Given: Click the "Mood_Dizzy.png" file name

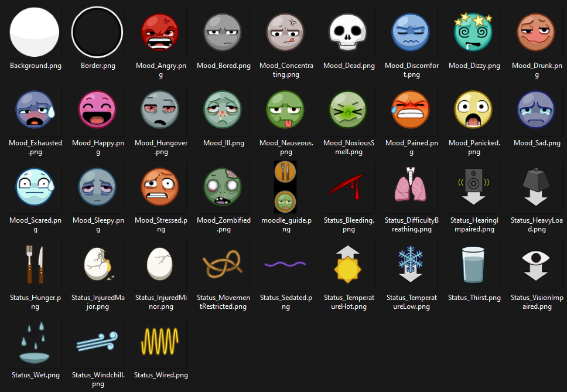Looking at the screenshot, I should [474, 66].
